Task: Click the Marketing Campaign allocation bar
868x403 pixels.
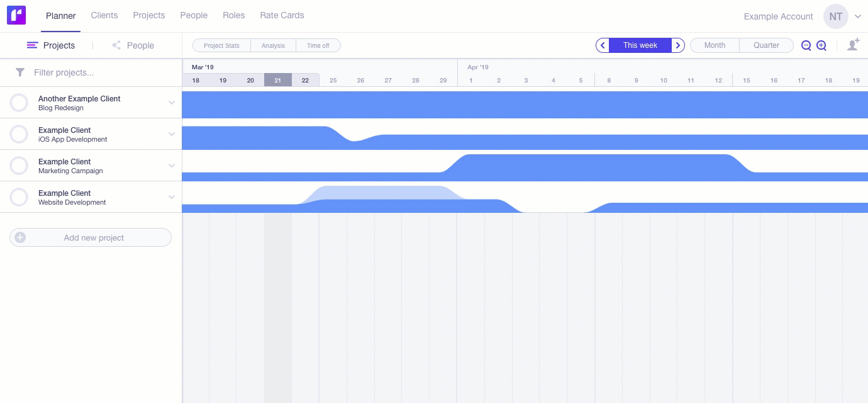Action: tap(591, 167)
